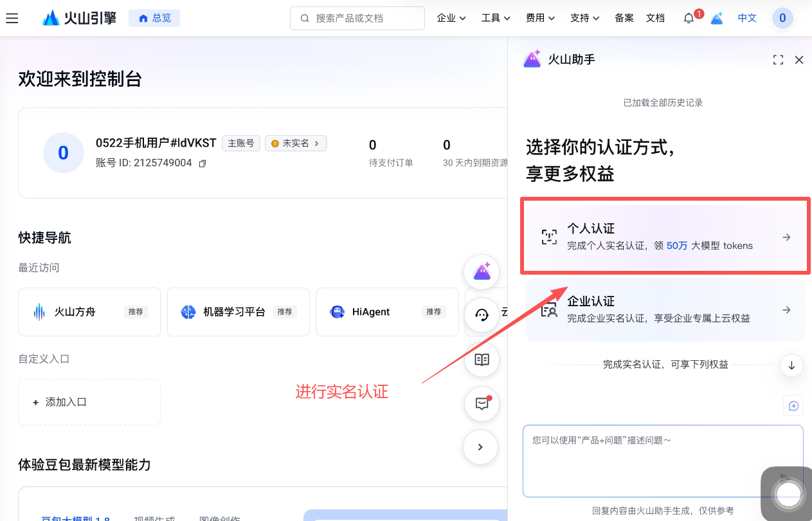Open the 火山方舟 quick navigation card

click(89, 312)
